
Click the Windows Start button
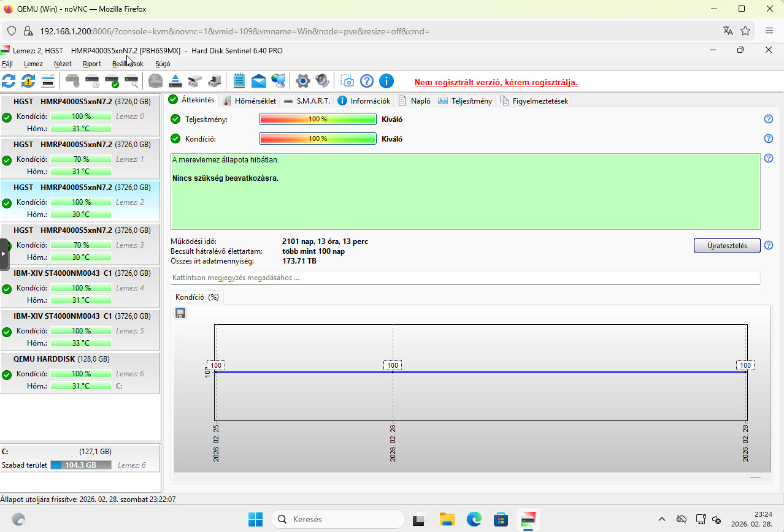coord(255,519)
